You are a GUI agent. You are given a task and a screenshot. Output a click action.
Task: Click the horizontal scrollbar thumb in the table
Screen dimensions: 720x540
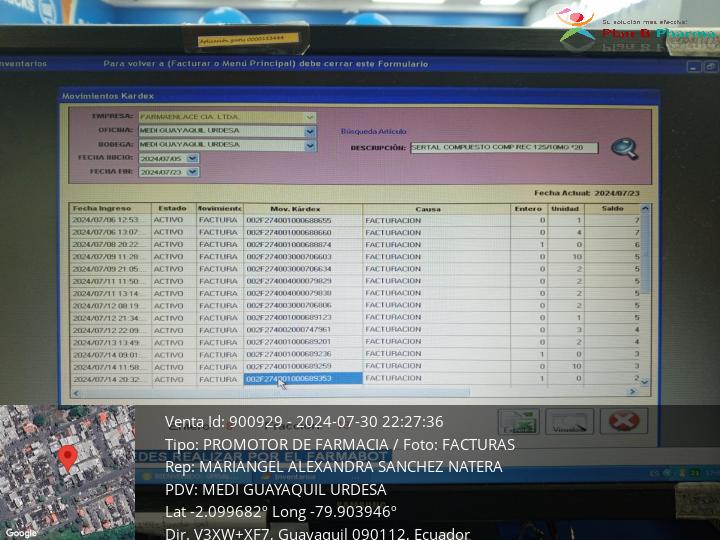pos(276,393)
